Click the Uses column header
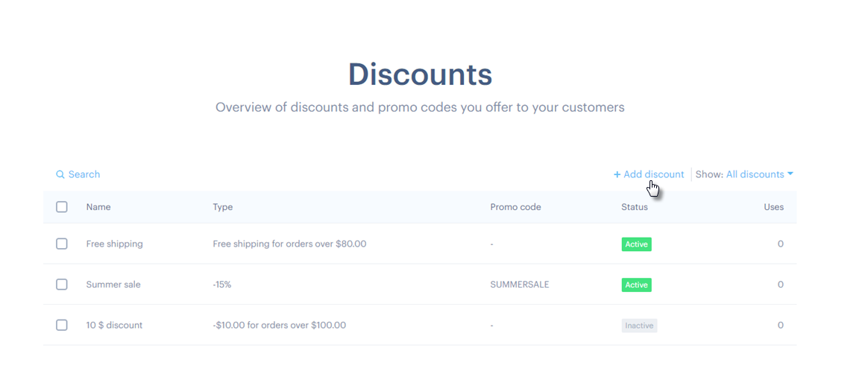This screenshot has width=868, height=368. tap(773, 207)
